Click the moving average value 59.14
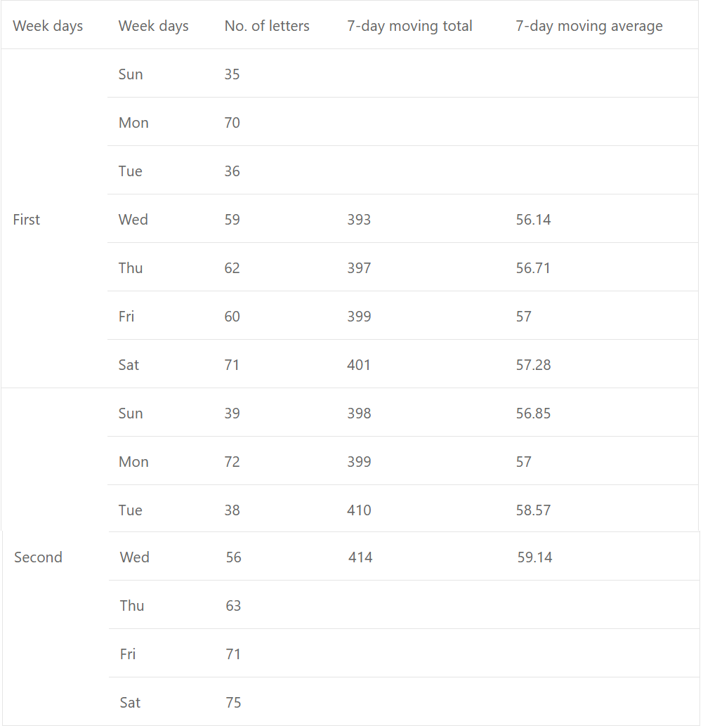 coord(534,557)
